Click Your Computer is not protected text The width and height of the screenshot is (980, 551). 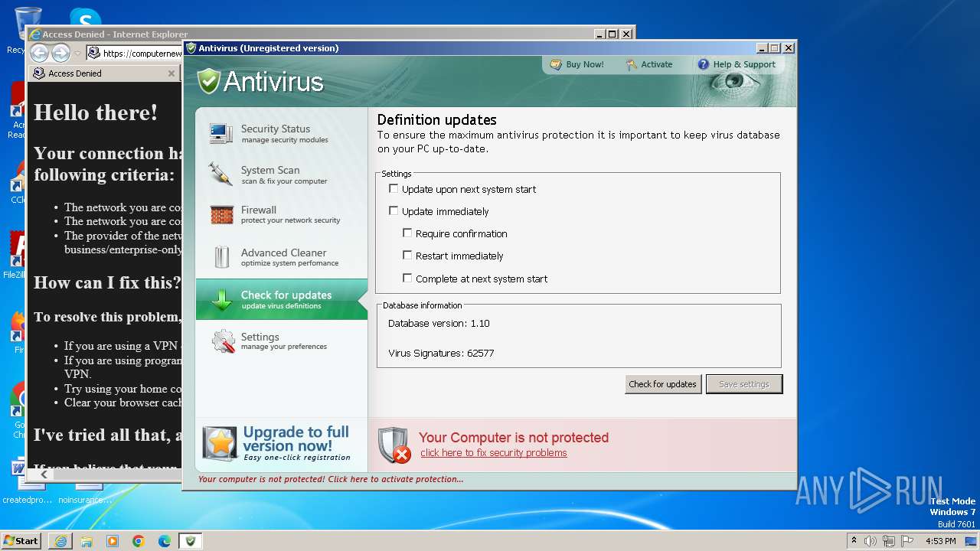514,438
